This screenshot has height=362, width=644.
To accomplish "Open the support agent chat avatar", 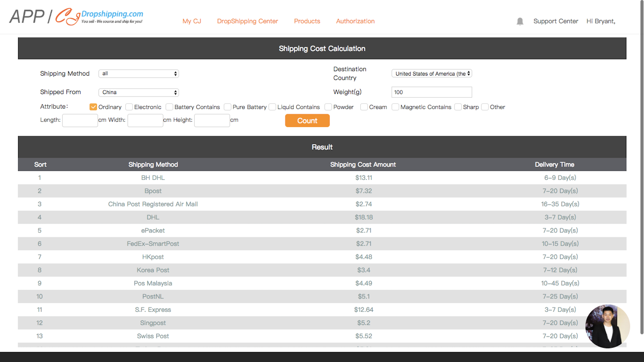I will (x=607, y=326).
